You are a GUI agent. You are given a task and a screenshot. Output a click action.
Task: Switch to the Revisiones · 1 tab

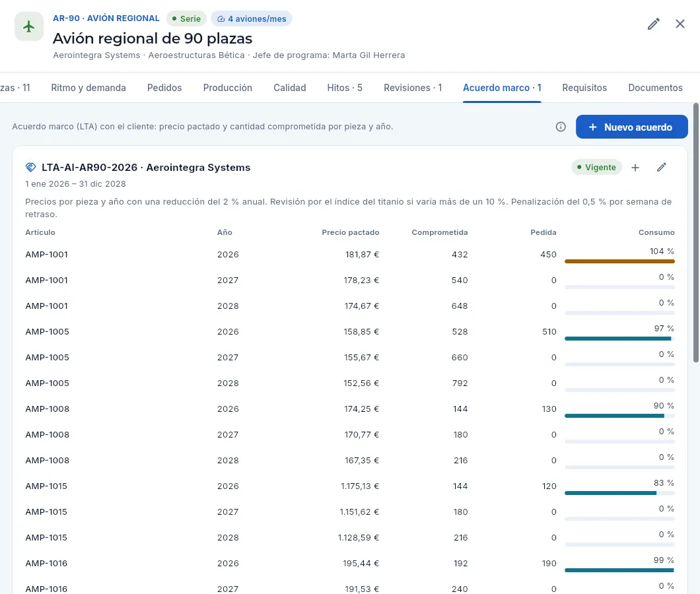413,88
